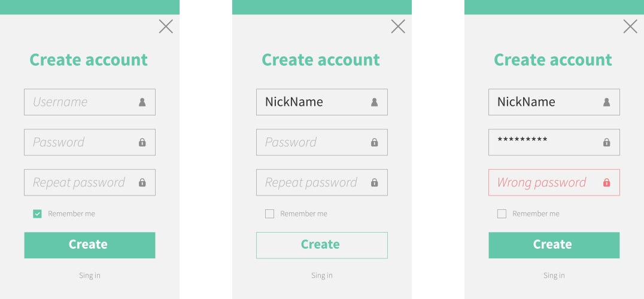
Task: Close the middle Create account panel
Action: tap(398, 27)
